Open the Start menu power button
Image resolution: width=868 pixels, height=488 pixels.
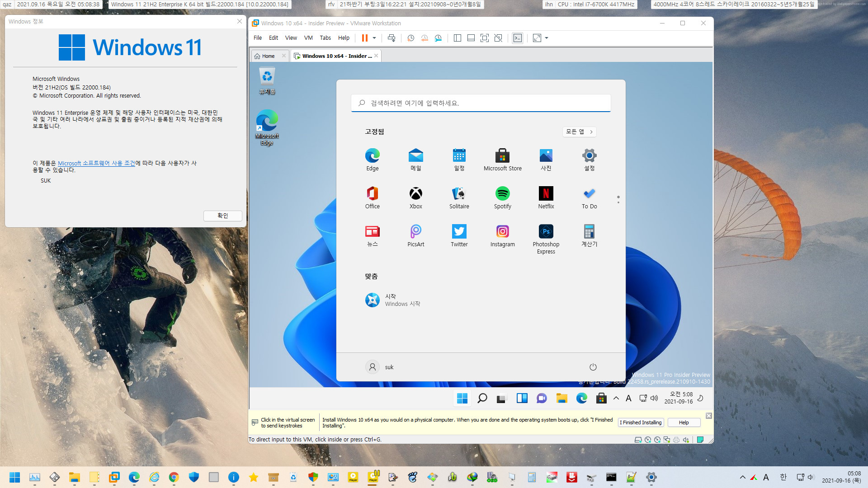click(x=593, y=367)
